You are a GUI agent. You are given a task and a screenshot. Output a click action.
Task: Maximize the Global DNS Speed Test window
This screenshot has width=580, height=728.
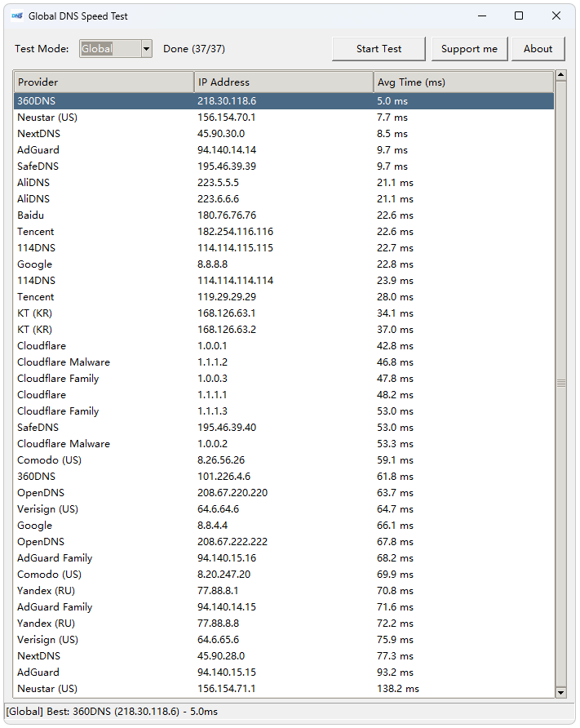(519, 16)
